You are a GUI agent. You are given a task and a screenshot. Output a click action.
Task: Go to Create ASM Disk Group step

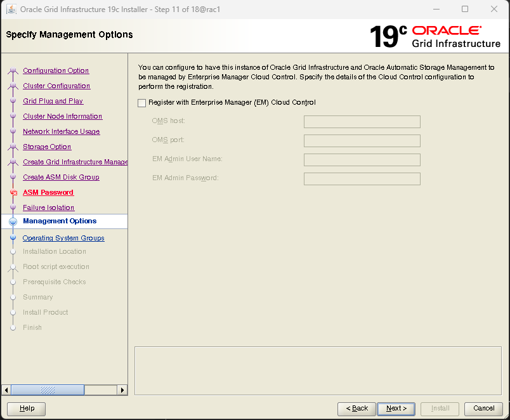(x=61, y=177)
